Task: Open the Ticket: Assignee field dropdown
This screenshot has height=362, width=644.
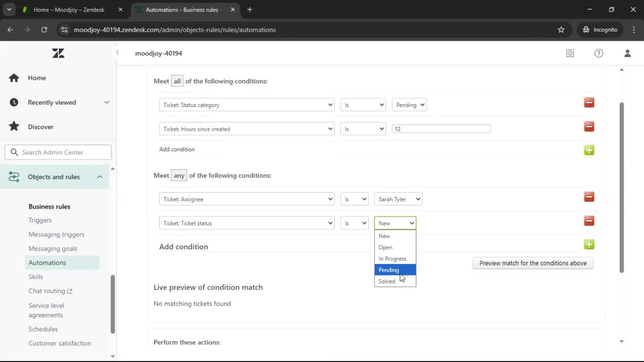Action: 247,199
